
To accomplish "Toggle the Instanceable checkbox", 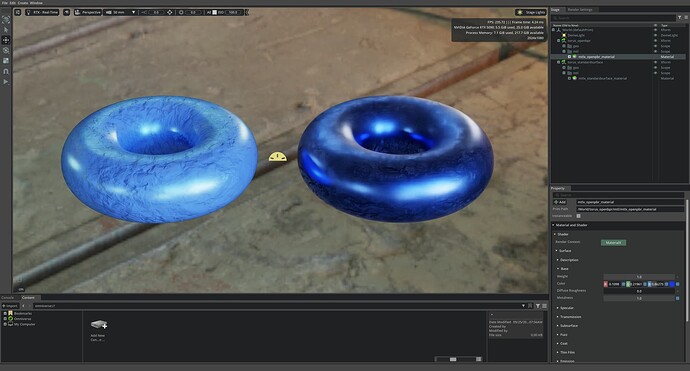I will coord(579,216).
